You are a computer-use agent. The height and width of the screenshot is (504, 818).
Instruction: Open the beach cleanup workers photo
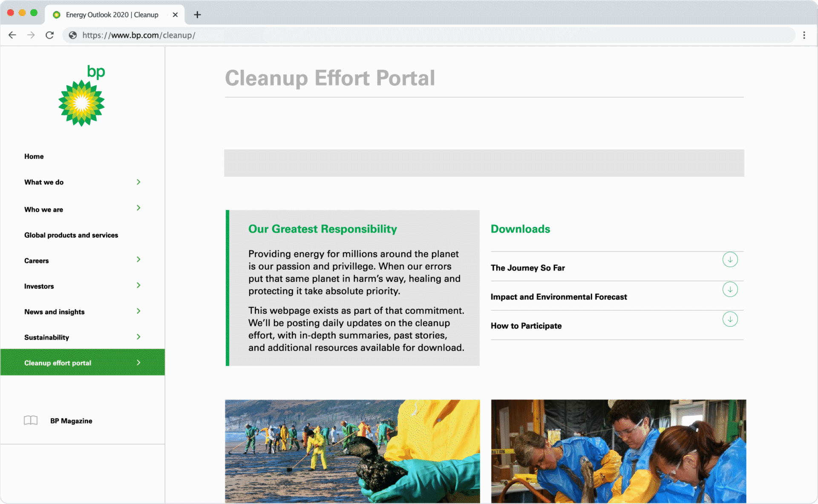(352, 451)
